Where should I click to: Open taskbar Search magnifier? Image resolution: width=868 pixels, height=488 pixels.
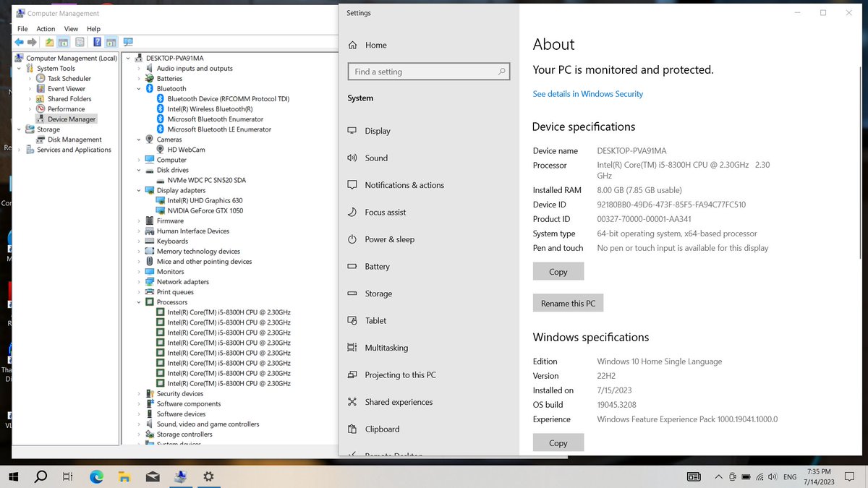tap(41, 476)
